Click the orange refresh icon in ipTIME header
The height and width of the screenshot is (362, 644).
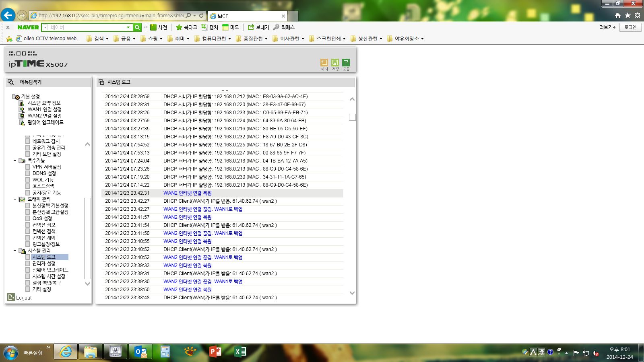point(324,62)
